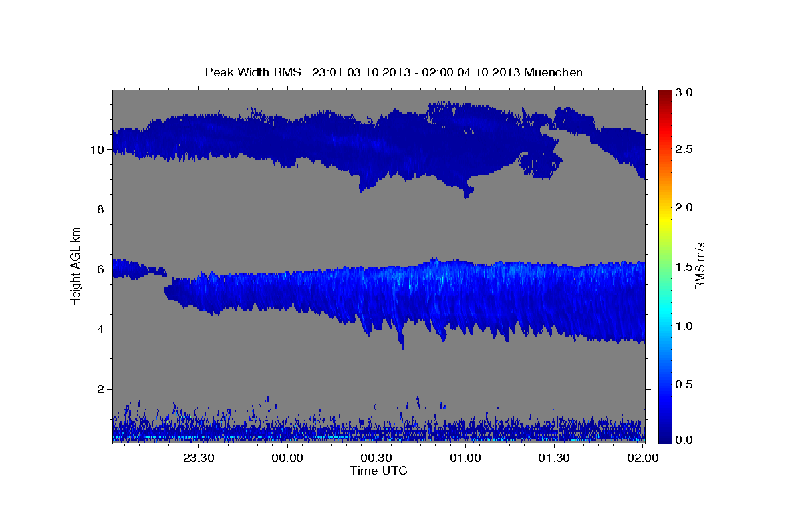Screen dimensions: 798x532
Task: Click the height tick label 2
Action: point(101,389)
